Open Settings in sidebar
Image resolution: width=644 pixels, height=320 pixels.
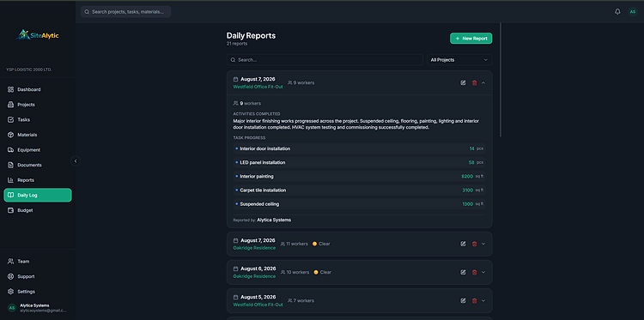click(x=38, y=292)
